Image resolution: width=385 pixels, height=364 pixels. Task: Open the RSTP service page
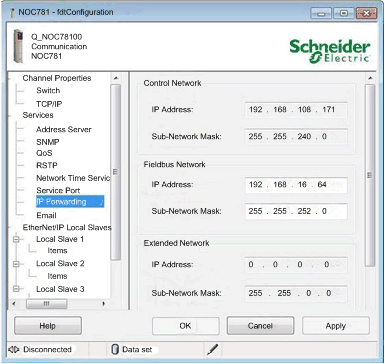click(x=47, y=165)
